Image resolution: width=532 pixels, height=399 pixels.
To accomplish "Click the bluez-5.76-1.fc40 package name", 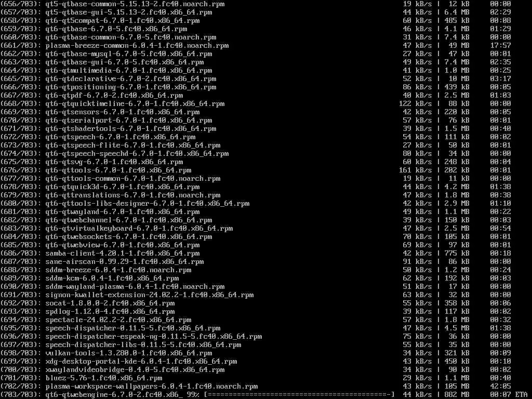I will click(x=104, y=378).
